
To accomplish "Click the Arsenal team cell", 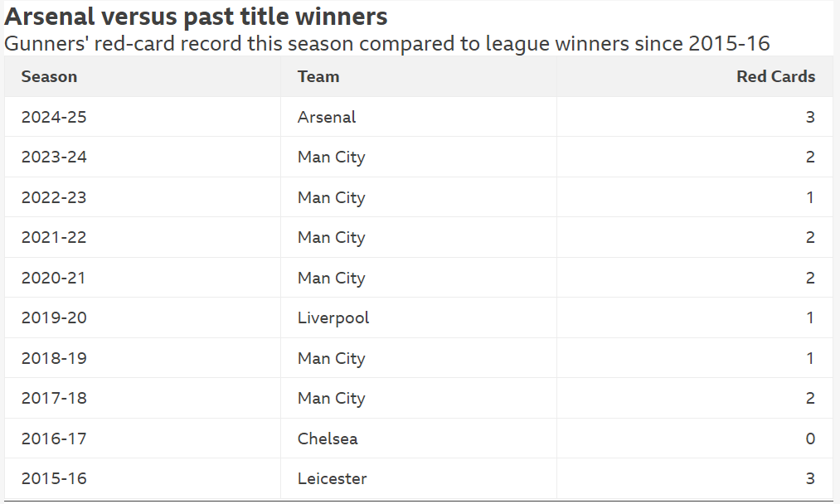I will point(327,117).
